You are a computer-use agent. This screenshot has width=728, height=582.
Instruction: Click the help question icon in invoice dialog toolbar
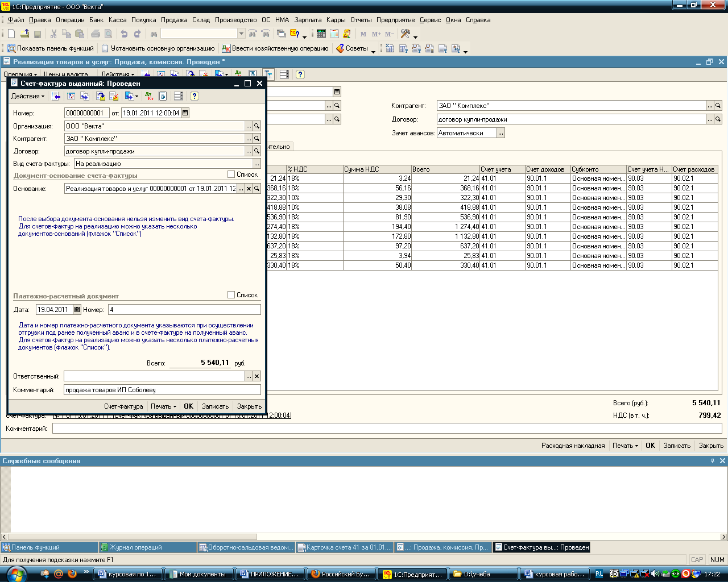pyautogui.click(x=195, y=96)
